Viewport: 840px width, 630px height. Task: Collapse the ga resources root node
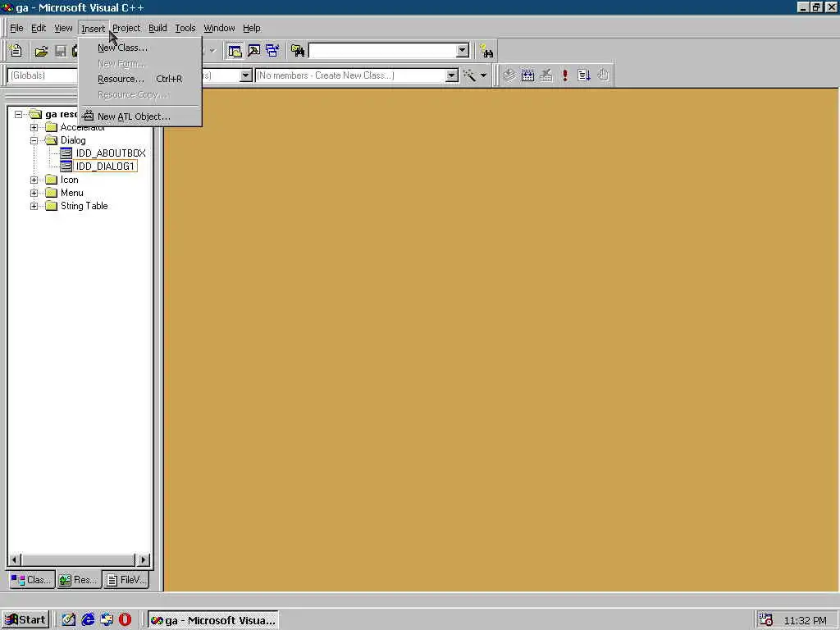point(18,114)
